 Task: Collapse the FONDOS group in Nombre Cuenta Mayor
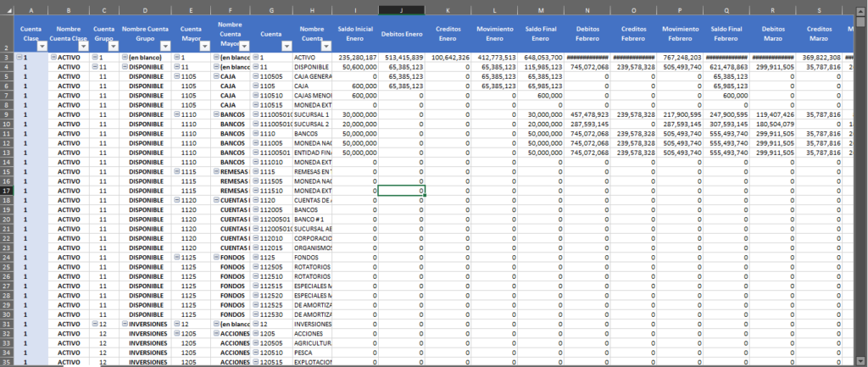(x=216, y=258)
